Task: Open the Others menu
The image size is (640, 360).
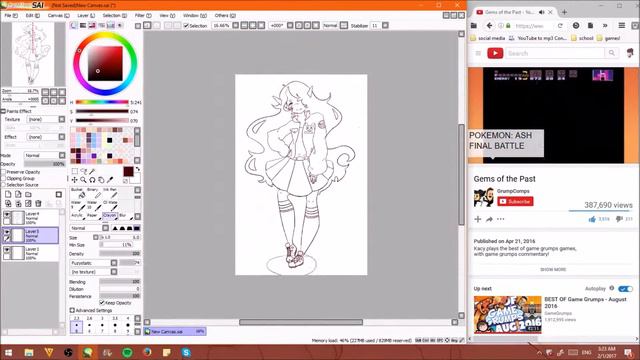Action: (225, 16)
